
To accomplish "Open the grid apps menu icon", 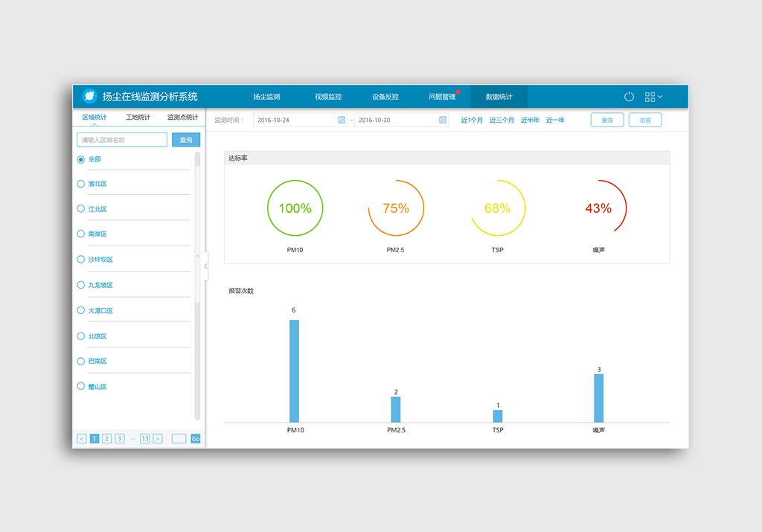I will [x=650, y=97].
